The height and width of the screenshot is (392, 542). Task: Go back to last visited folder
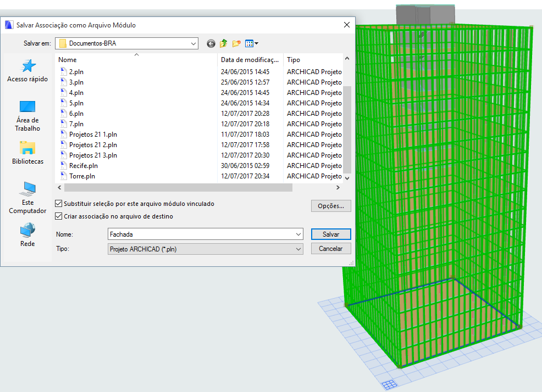coord(211,43)
